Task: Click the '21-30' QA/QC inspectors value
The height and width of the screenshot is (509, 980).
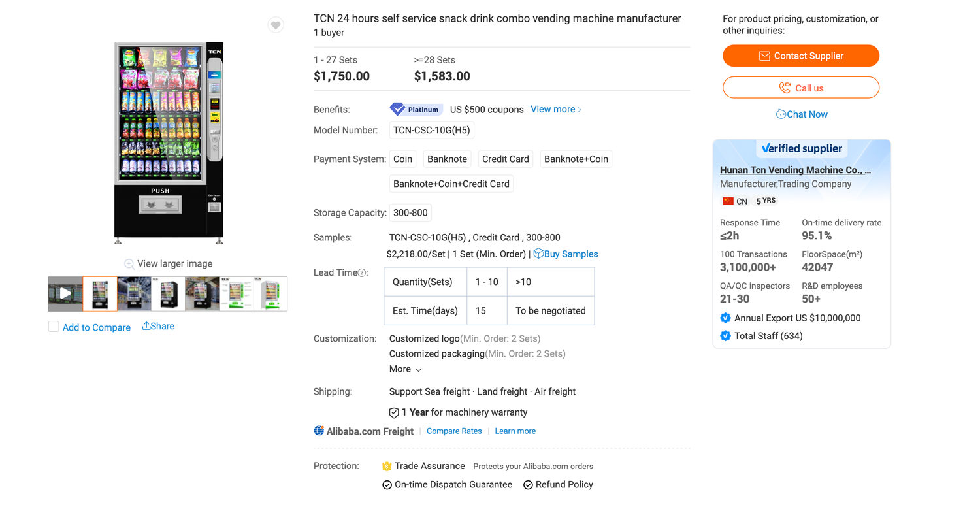Action: (x=735, y=299)
